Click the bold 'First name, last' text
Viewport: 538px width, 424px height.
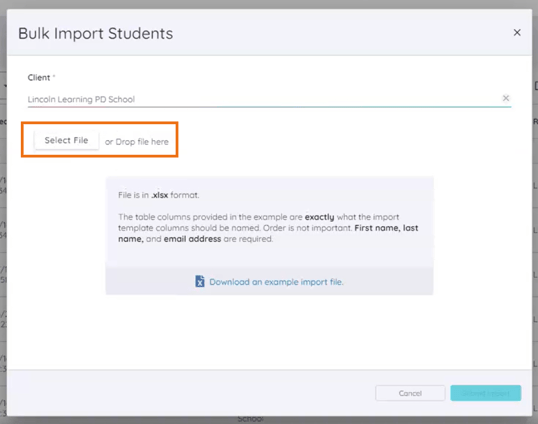coord(386,228)
